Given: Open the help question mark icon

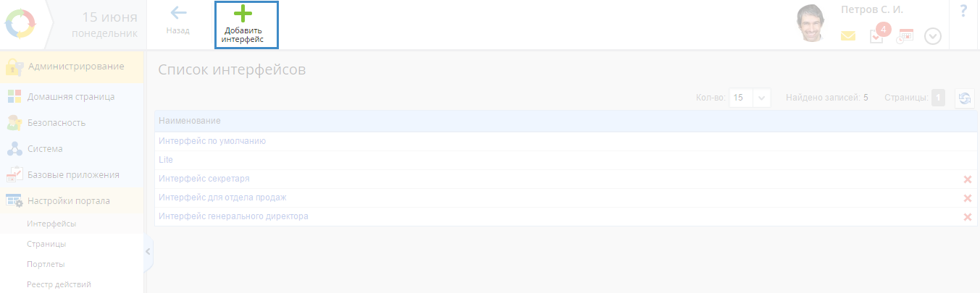Looking at the screenshot, I should (x=963, y=11).
